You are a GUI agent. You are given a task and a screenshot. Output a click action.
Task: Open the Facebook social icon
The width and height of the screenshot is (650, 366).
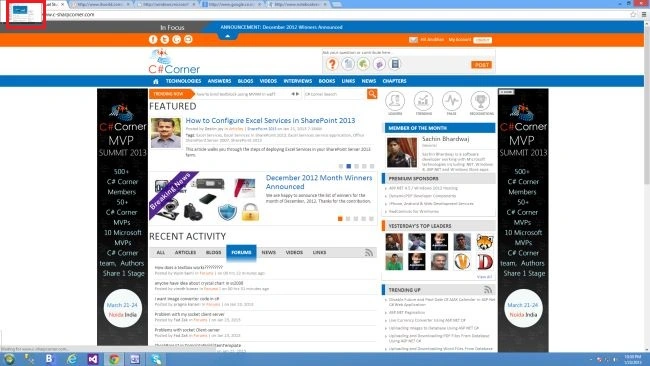click(153, 39)
